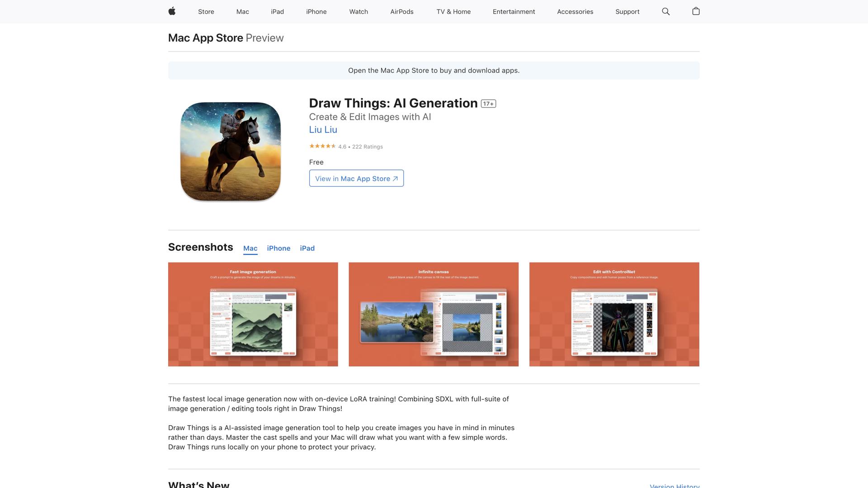Open the AirPods menu item
This screenshot has width=868, height=488.
pyautogui.click(x=401, y=12)
